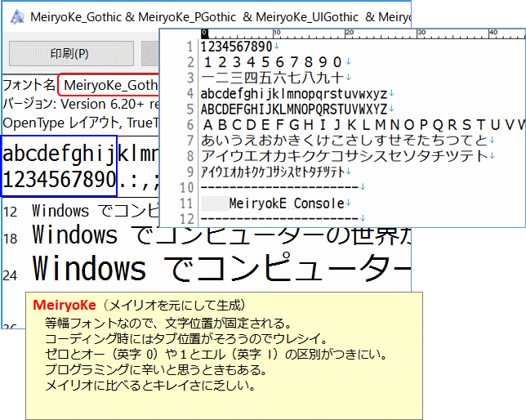Click the font viewer window title text
The image size is (526, 420).
(221, 17)
